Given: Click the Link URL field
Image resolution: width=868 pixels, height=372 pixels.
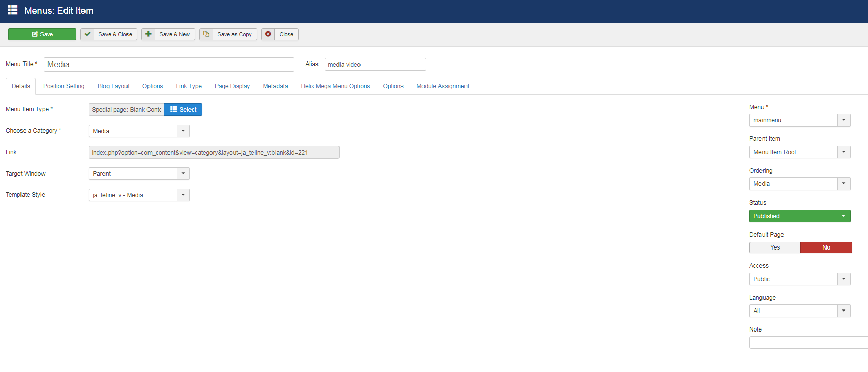Looking at the screenshot, I should click(214, 152).
